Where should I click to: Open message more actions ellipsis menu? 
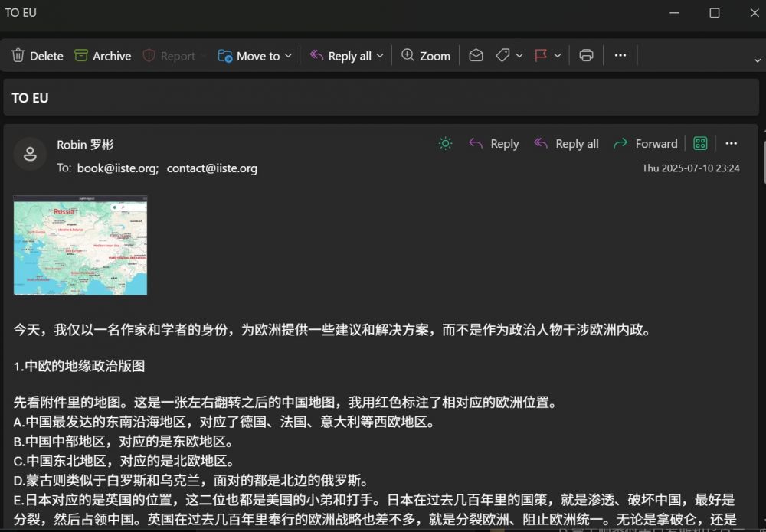pos(731,143)
